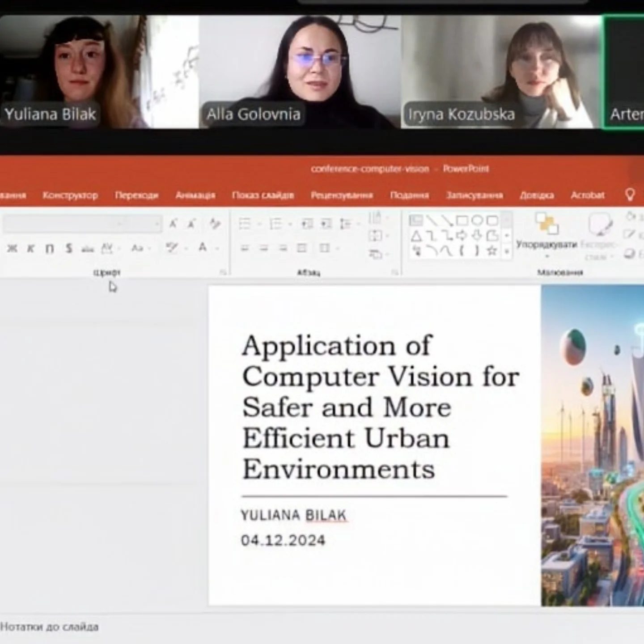Open the Анімація ribbon tab
Viewport: 644px width, 644px height.
[x=195, y=195]
